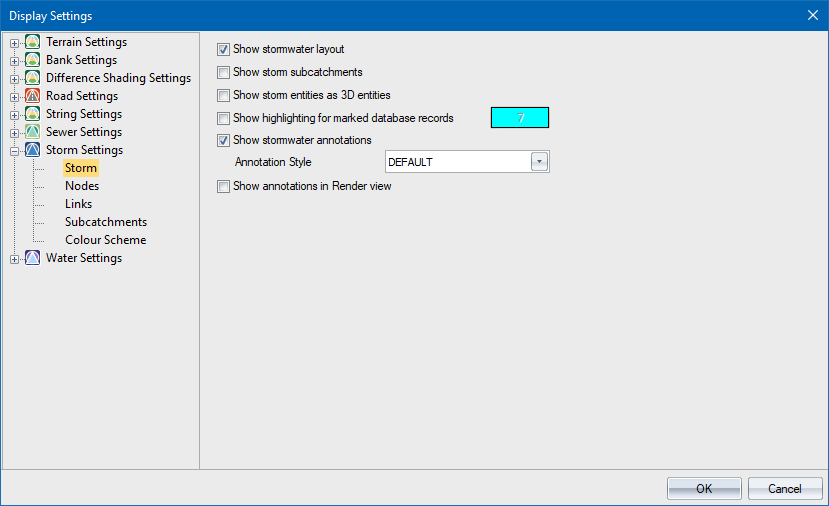Image resolution: width=829 pixels, height=506 pixels.
Task: Click the Road Settings tree icon
Action: pyautogui.click(x=33, y=96)
